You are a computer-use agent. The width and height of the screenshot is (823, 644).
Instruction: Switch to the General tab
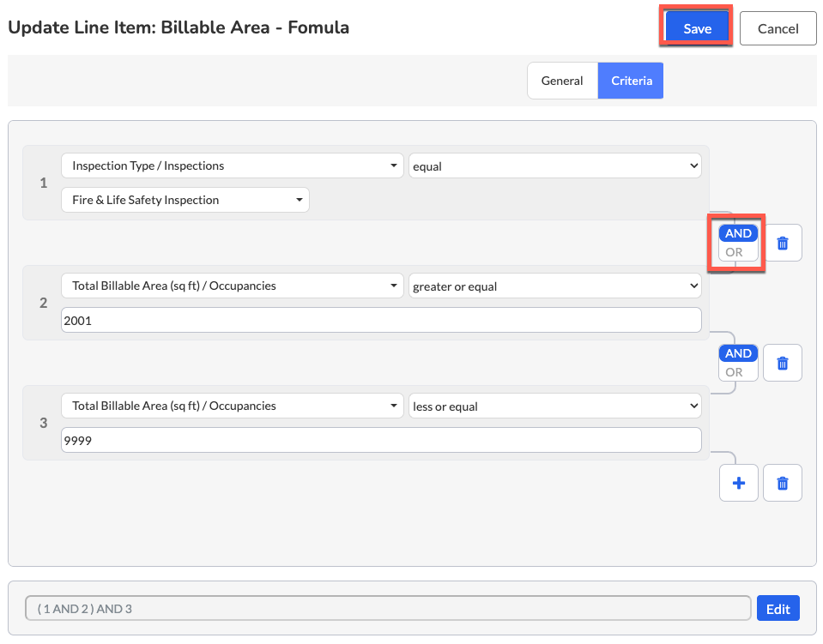562,81
